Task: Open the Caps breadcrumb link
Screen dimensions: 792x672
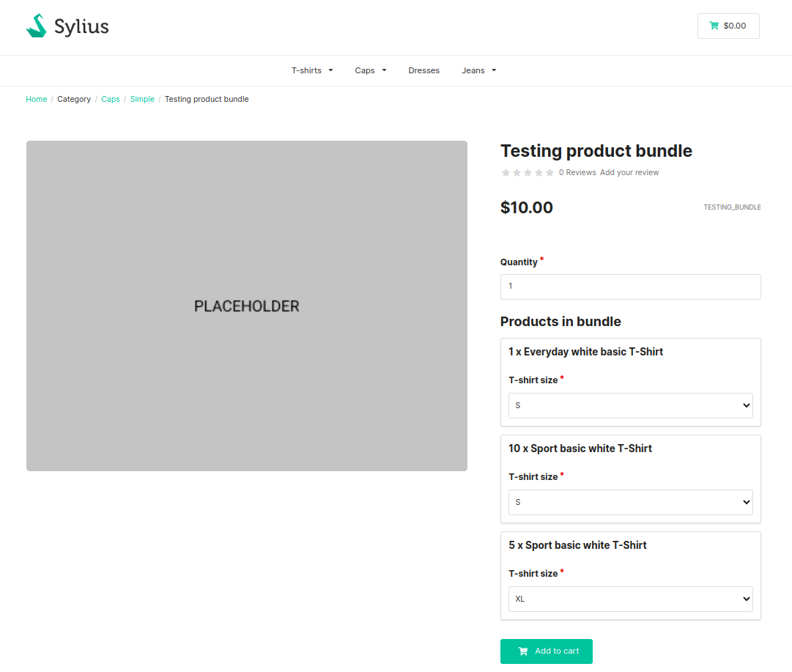Action: [x=111, y=99]
